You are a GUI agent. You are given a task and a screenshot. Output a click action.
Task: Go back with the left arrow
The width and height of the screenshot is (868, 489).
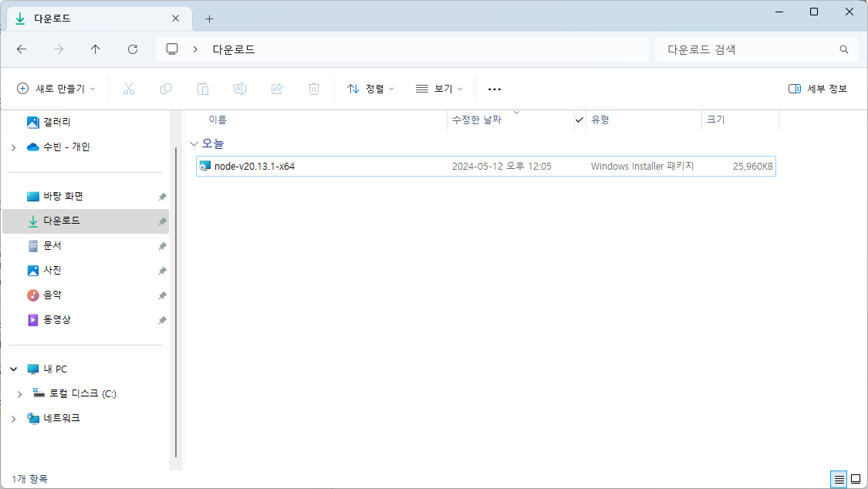click(22, 49)
